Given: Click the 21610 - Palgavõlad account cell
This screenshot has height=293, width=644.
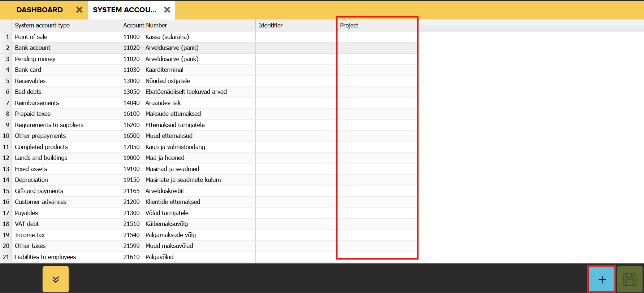Looking at the screenshot, I should pyautogui.click(x=148, y=257).
